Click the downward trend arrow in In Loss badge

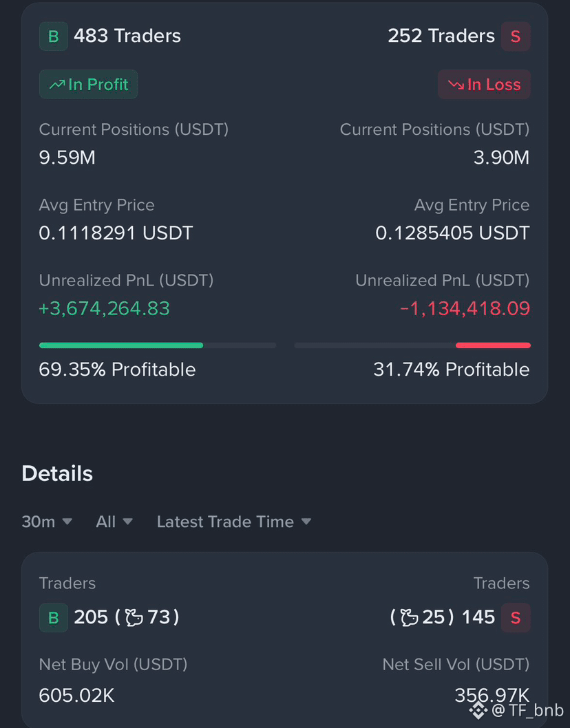[456, 85]
